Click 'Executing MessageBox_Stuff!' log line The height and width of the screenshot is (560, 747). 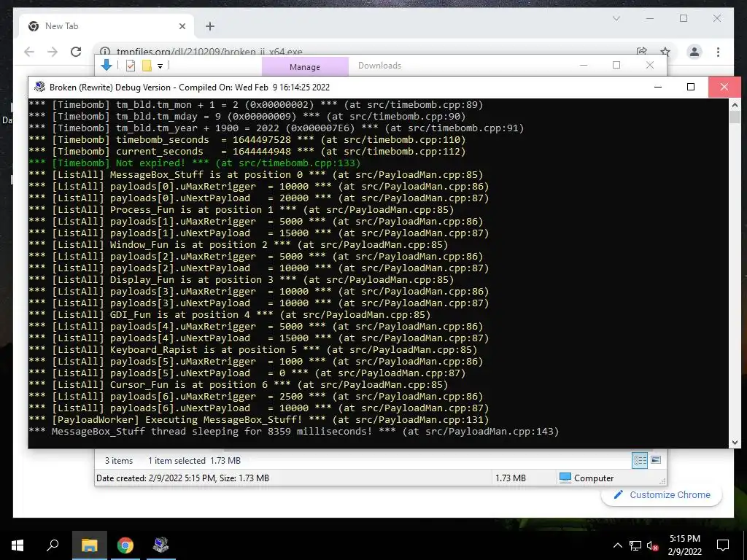259,419
